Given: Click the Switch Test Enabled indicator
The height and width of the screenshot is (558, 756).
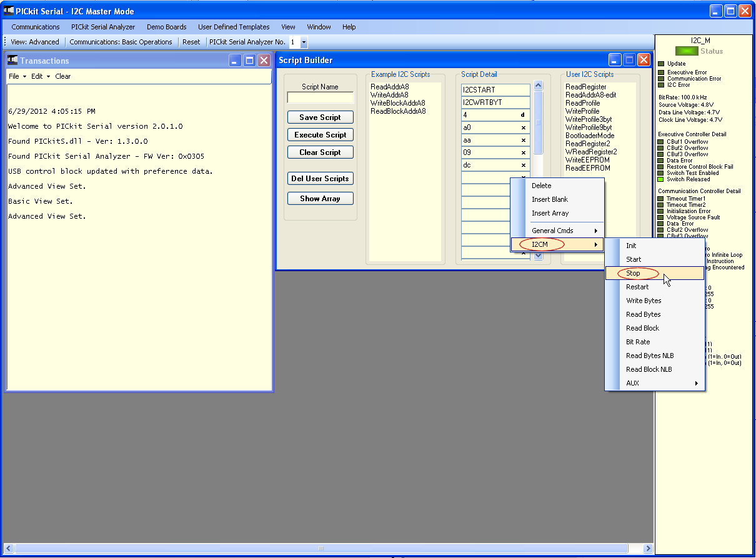Looking at the screenshot, I should pos(661,173).
